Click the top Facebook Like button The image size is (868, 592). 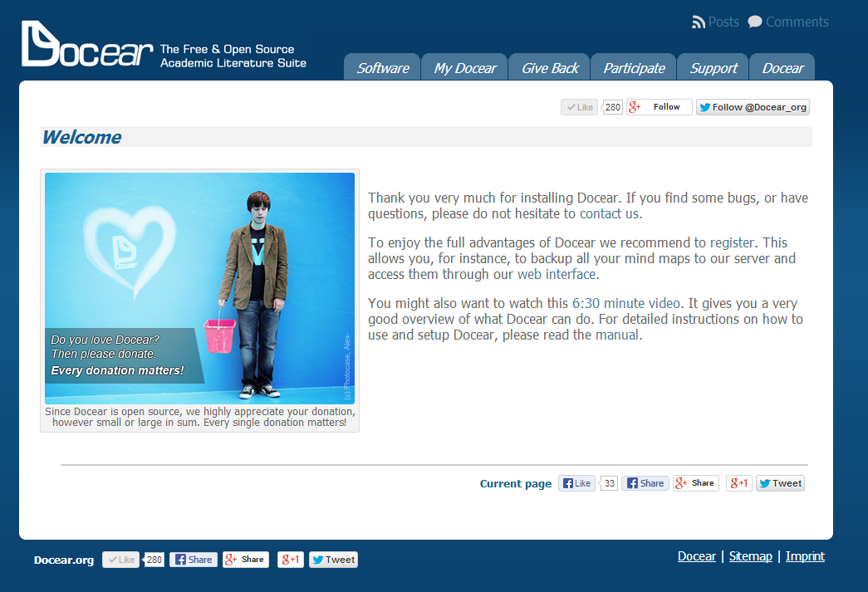[x=580, y=107]
